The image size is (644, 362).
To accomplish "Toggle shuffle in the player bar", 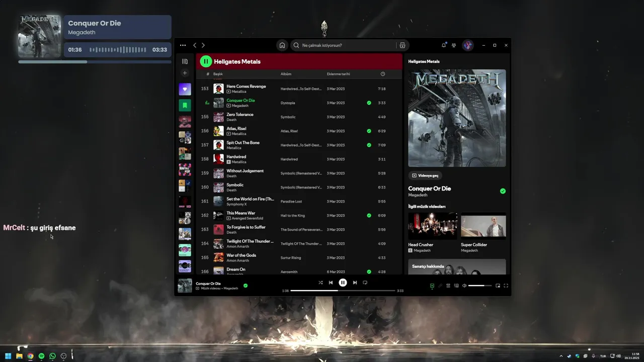I will pyautogui.click(x=320, y=283).
